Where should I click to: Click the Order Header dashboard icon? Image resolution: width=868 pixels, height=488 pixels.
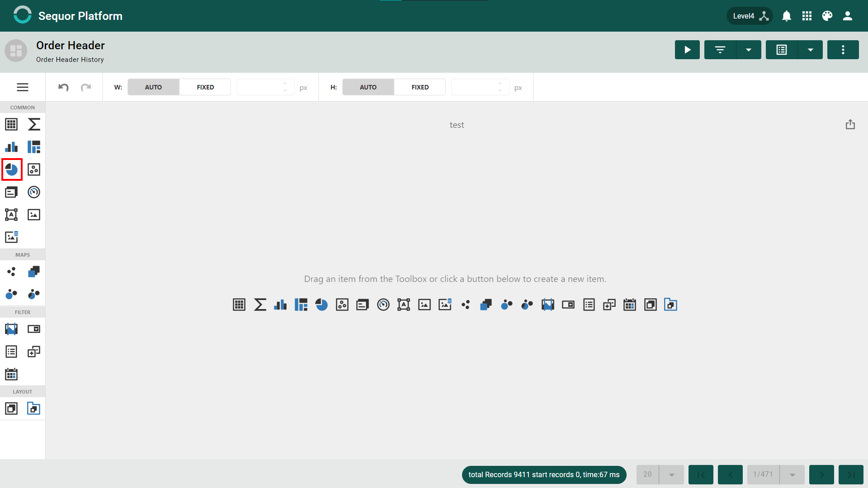point(16,51)
